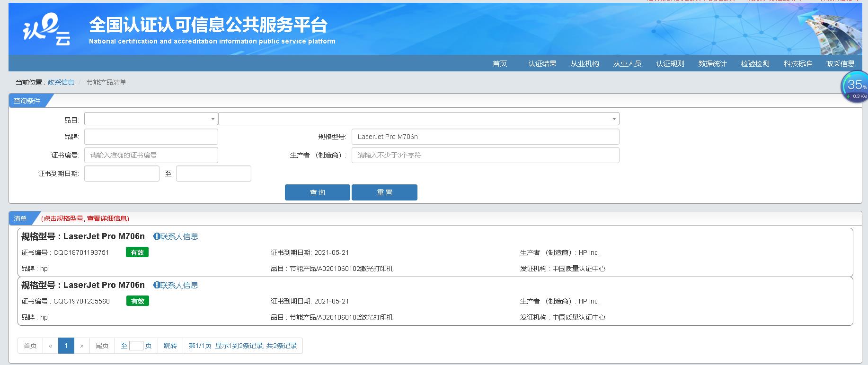Click the 35% network speed widget

click(x=855, y=87)
